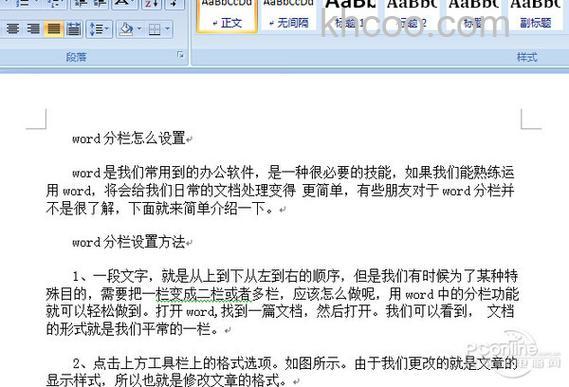Viewport: 569px width, 387px height.
Task: Place cursor in title 'word分栏怎么设置'
Action: click(x=129, y=138)
